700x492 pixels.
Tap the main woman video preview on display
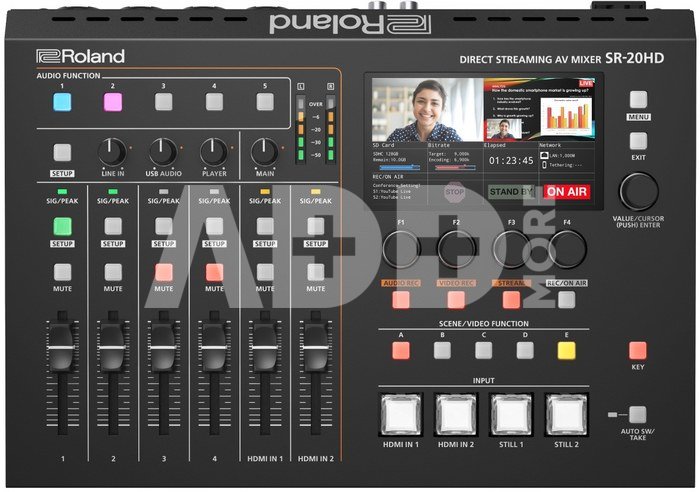point(428,110)
